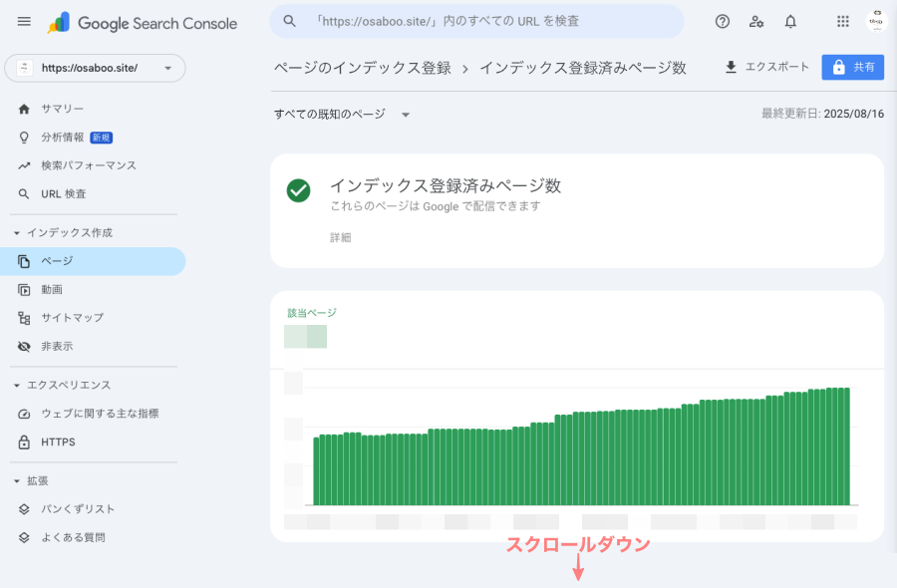
Task: Click the trend line icon for 検索パフォーマンス
Action: [24, 165]
